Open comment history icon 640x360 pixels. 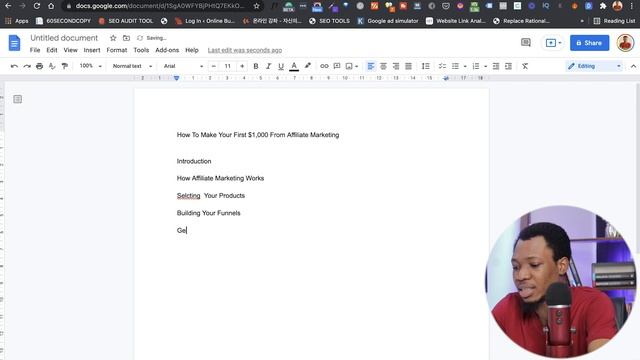click(x=526, y=42)
